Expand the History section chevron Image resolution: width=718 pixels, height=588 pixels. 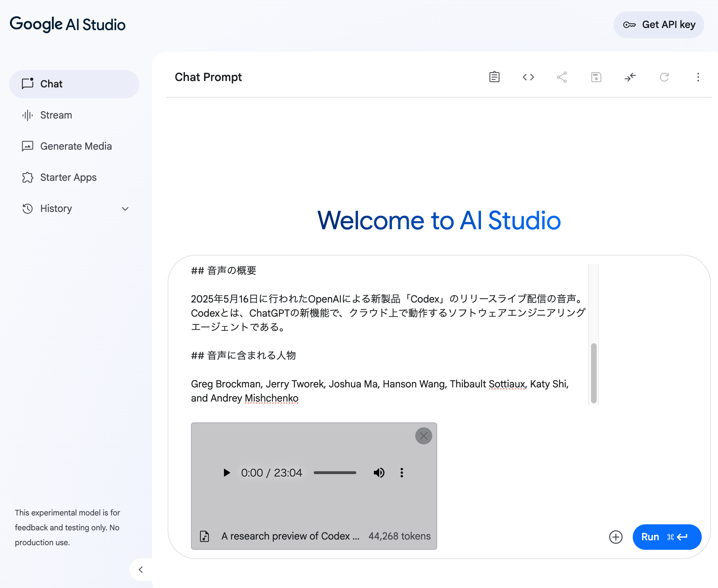[x=125, y=209]
